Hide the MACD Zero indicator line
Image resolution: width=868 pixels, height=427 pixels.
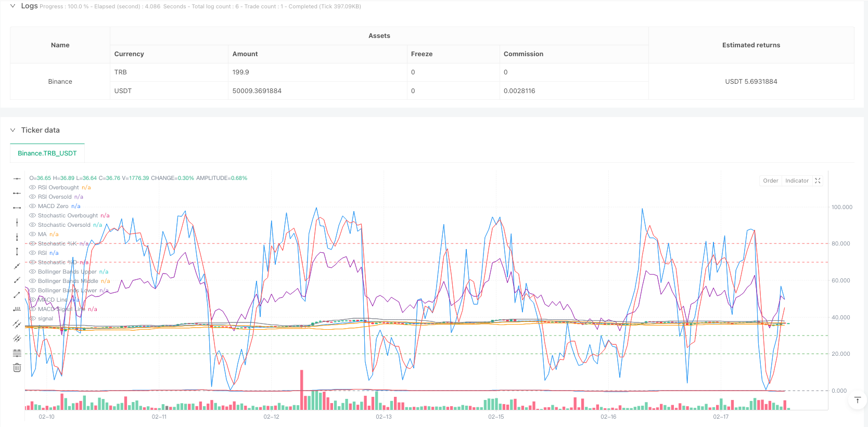32,206
